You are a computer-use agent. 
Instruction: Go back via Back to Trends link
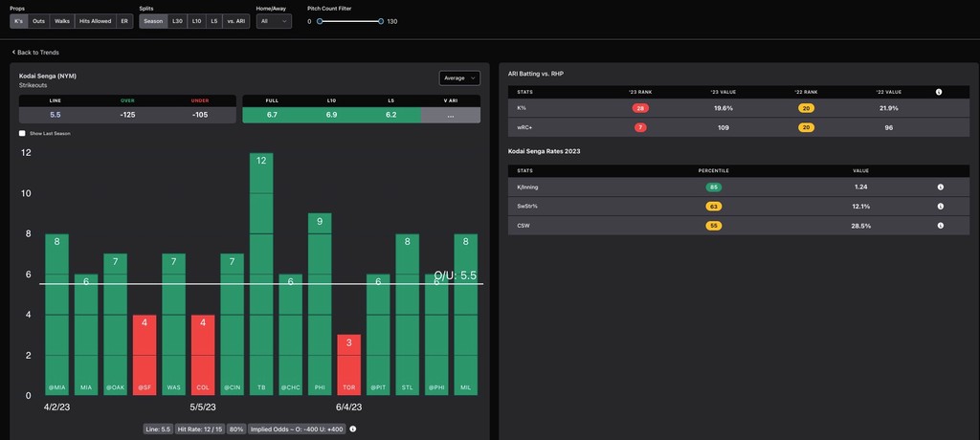pos(35,53)
